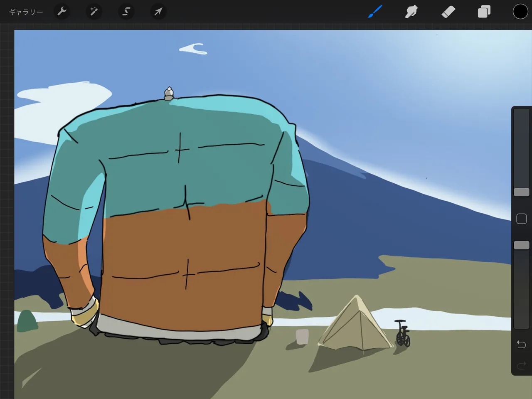Image resolution: width=532 pixels, height=399 pixels.
Task: Click the brush size slider handle
Action: click(521, 192)
